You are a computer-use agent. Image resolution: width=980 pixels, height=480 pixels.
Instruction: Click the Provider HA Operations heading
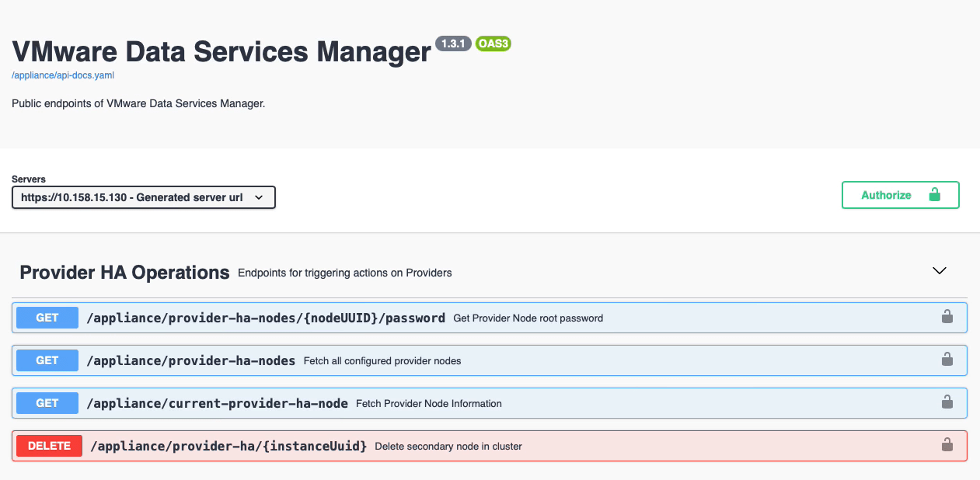click(124, 273)
